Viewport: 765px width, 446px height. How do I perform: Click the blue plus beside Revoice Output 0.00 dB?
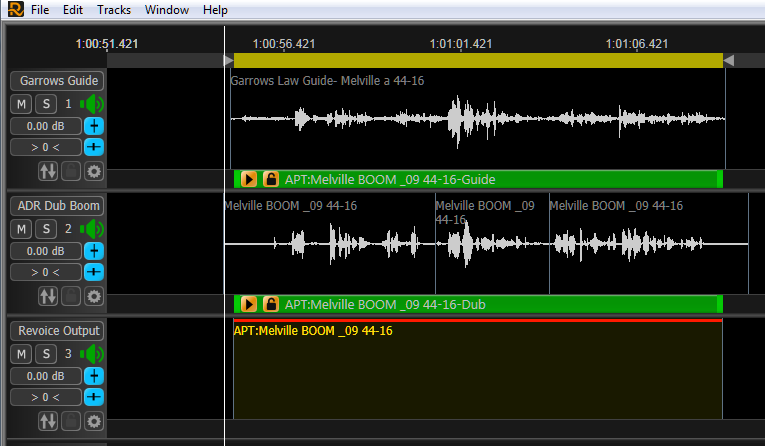[93, 376]
